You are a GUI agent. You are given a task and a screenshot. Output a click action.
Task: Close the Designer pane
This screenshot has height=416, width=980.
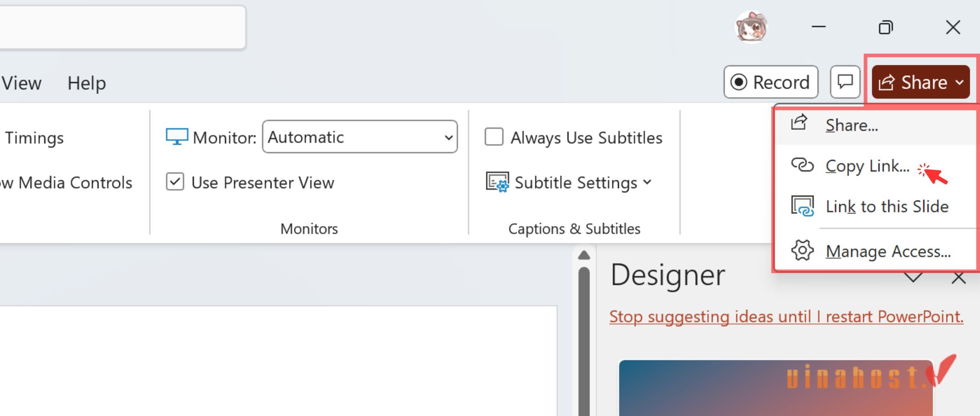(958, 278)
